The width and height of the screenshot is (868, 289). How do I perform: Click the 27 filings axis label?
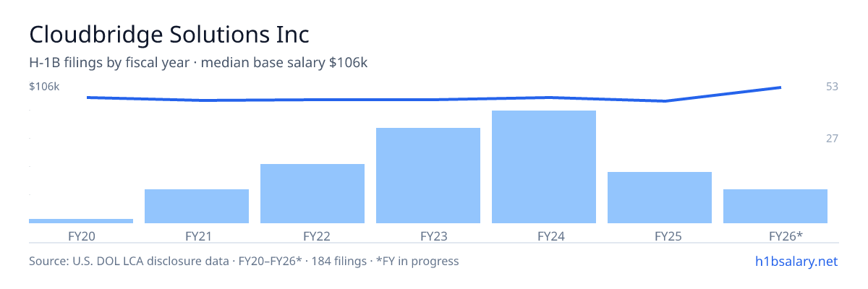tap(832, 138)
